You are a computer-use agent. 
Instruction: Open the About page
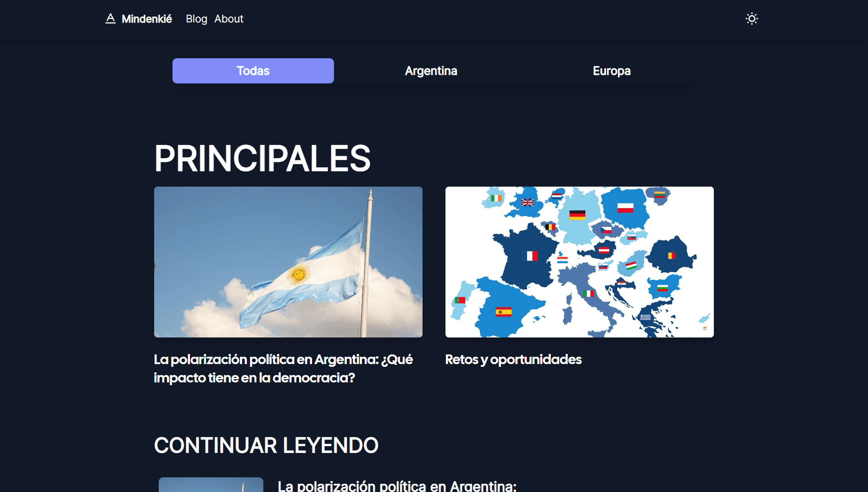228,19
